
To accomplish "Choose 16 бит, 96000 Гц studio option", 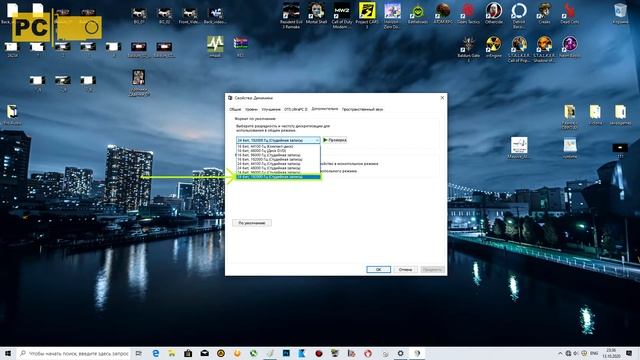I will click(x=278, y=155).
